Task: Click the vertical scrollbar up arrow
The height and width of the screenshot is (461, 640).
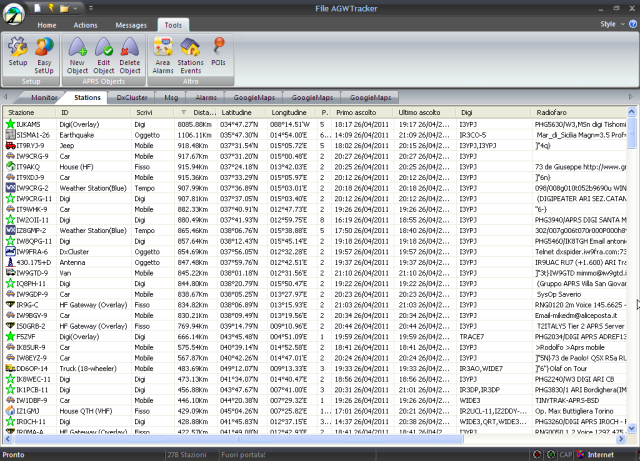Action: pyautogui.click(x=631, y=111)
